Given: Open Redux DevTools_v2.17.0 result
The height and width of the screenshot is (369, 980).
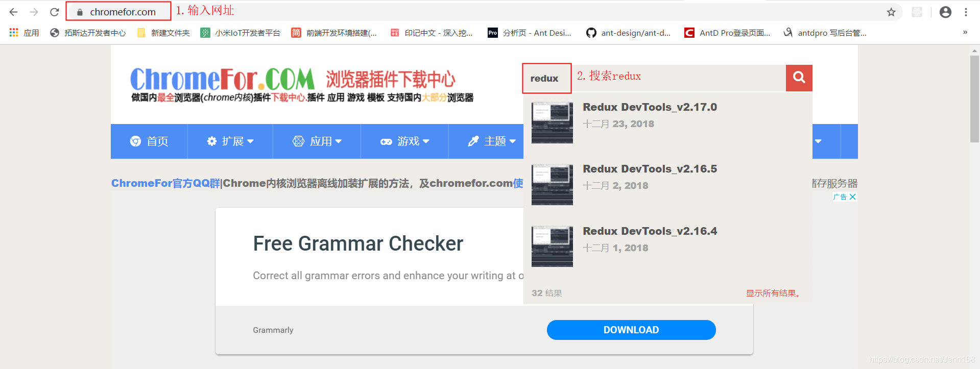Looking at the screenshot, I should [650, 107].
